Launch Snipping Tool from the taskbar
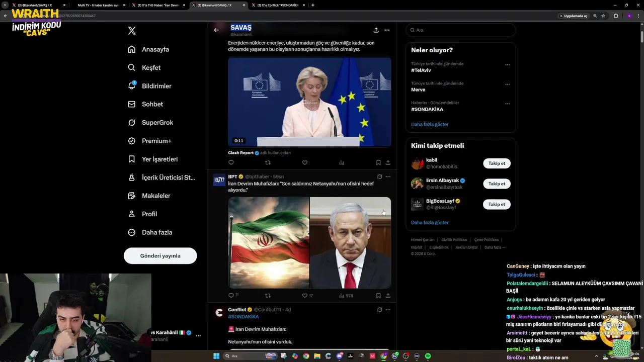Image resolution: width=644 pixels, height=362 pixels. [284, 356]
